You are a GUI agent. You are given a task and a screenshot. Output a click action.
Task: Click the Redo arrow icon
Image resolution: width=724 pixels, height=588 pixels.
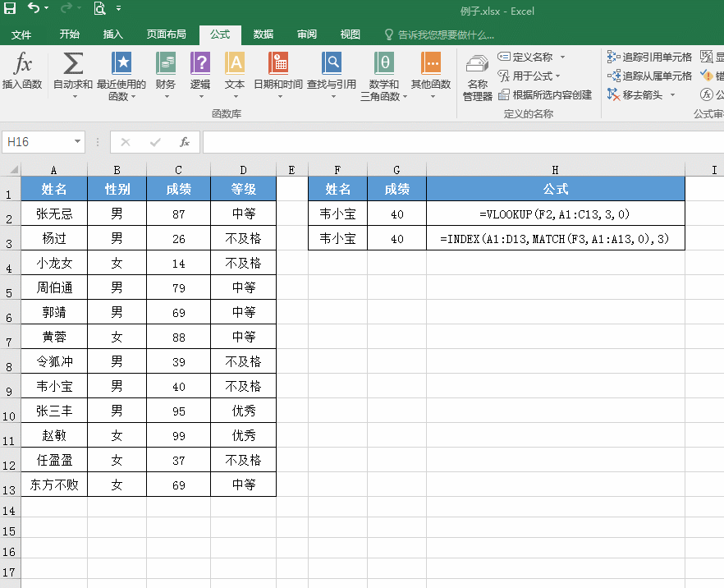tap(66, 8)
